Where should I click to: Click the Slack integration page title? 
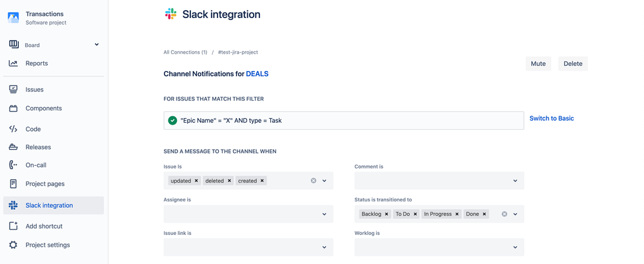(x=221, y=14)
